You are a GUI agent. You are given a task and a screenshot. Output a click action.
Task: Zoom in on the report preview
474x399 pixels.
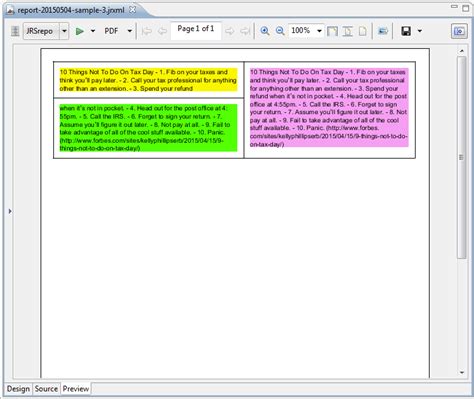(265, 31)
